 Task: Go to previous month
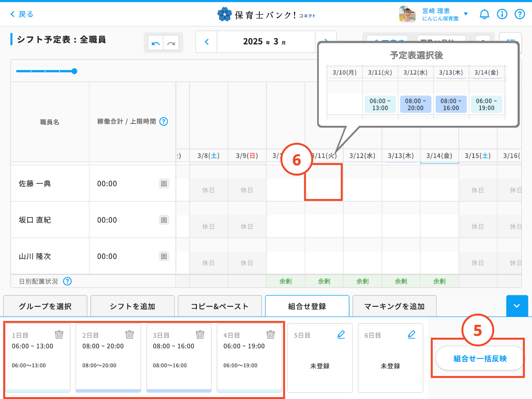[x=207, y=42]
